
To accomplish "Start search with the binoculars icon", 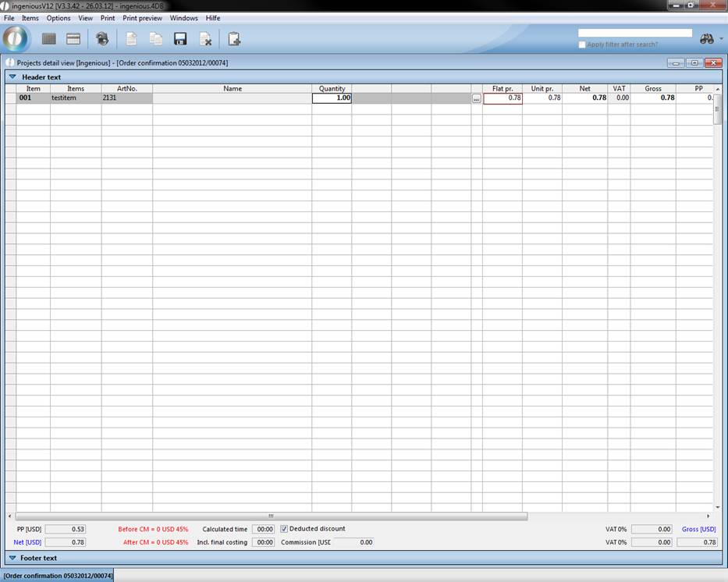I will (707, 39).
